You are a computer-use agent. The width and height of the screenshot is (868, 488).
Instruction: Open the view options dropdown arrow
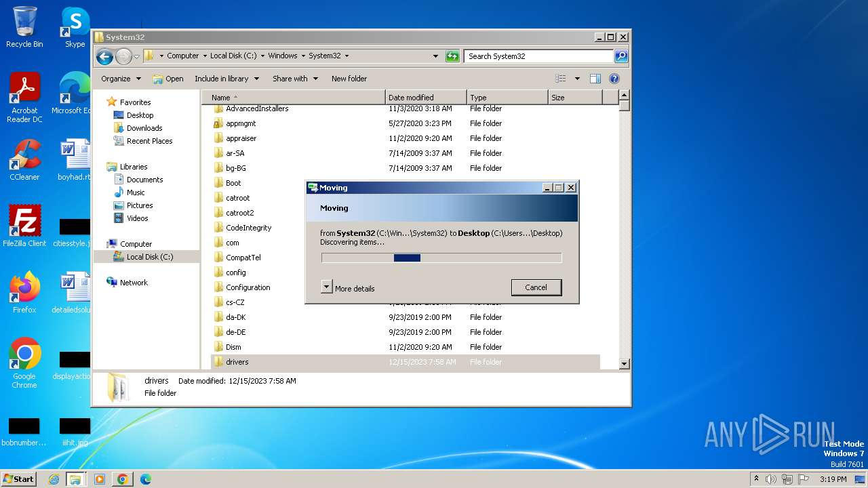[x=577, y=79]
